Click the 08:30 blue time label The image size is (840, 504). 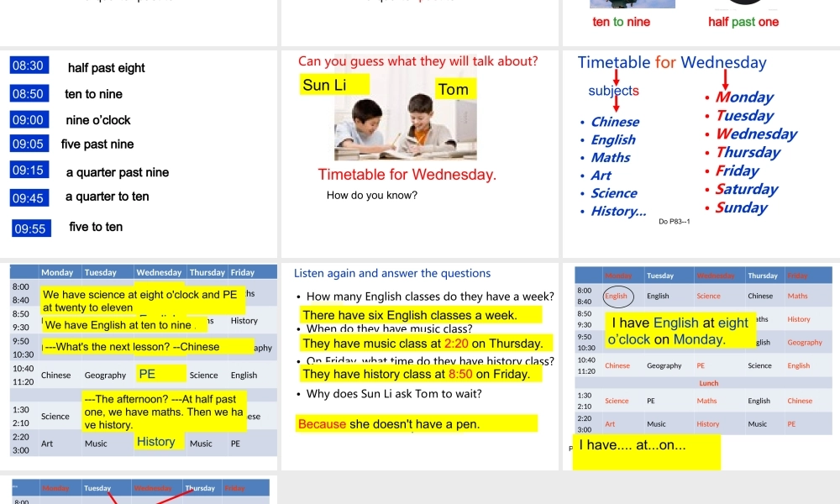point(28,66)
